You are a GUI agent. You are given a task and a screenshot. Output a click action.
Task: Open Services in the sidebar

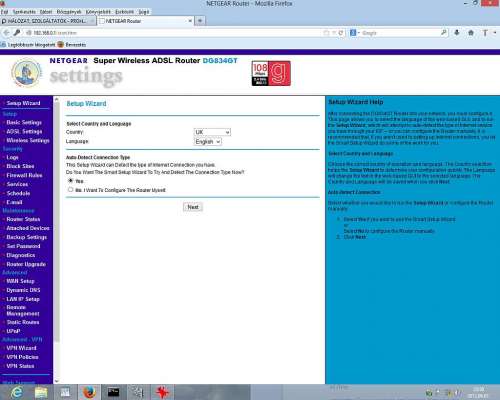point(17,184)
